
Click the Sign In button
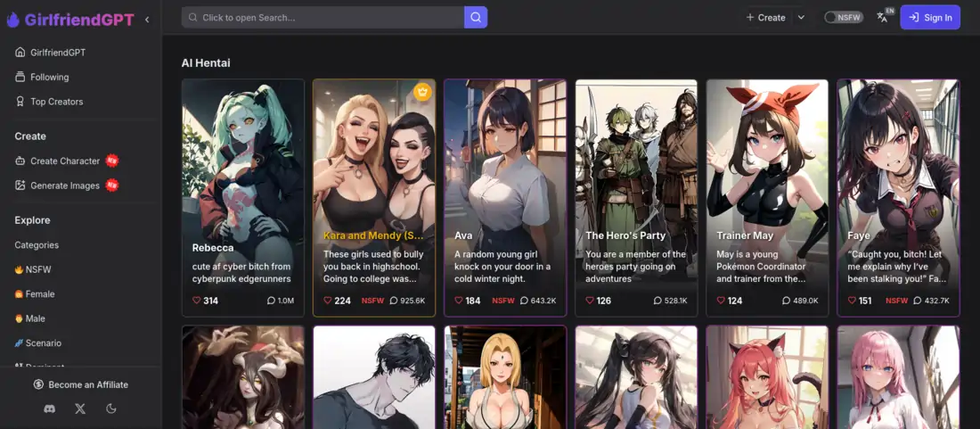(x=930, y=18)
